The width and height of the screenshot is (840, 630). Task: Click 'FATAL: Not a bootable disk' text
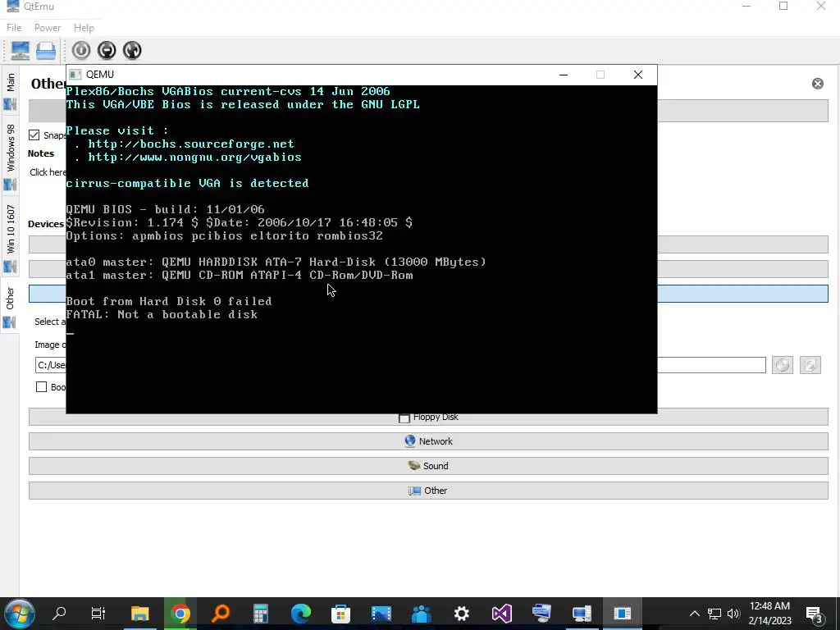tap(162, 314)
